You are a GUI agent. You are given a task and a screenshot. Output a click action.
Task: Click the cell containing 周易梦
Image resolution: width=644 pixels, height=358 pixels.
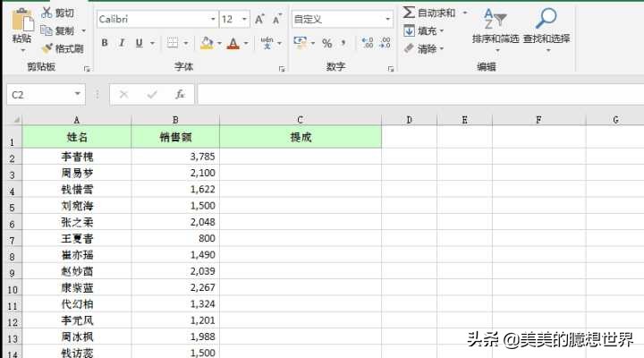(77, 173)
